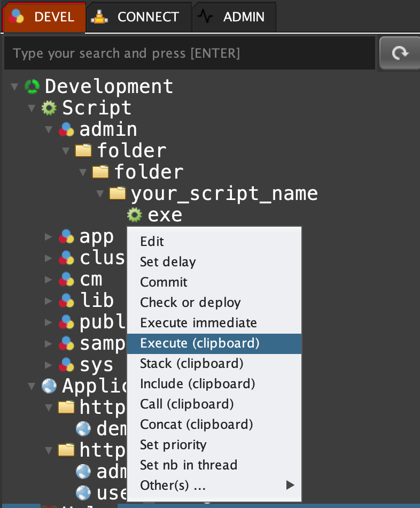The width and height of the screenshot is (420, 508).
Task: Click the search input field
Action: click(189, 53)
